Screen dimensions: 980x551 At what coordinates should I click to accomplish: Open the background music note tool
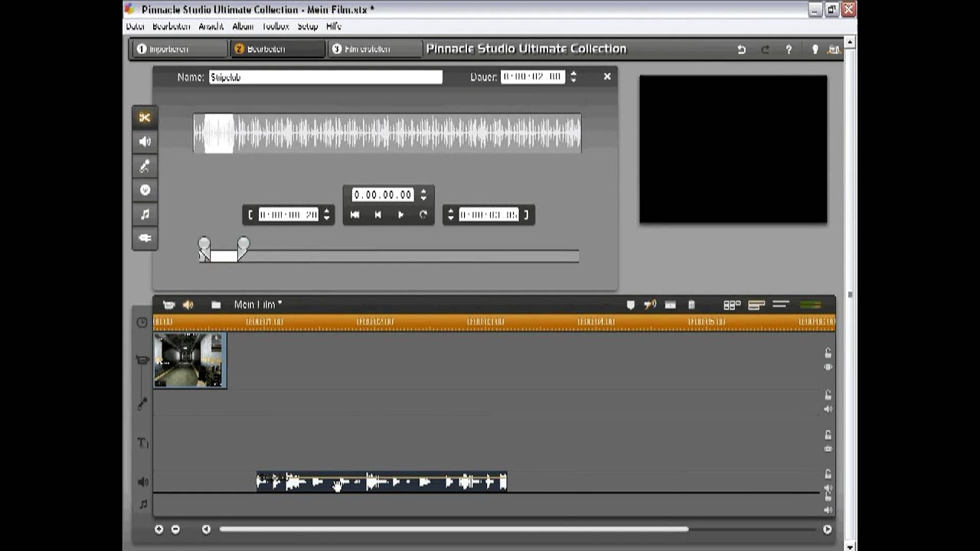pyautogui.click(x=145, y=214)
